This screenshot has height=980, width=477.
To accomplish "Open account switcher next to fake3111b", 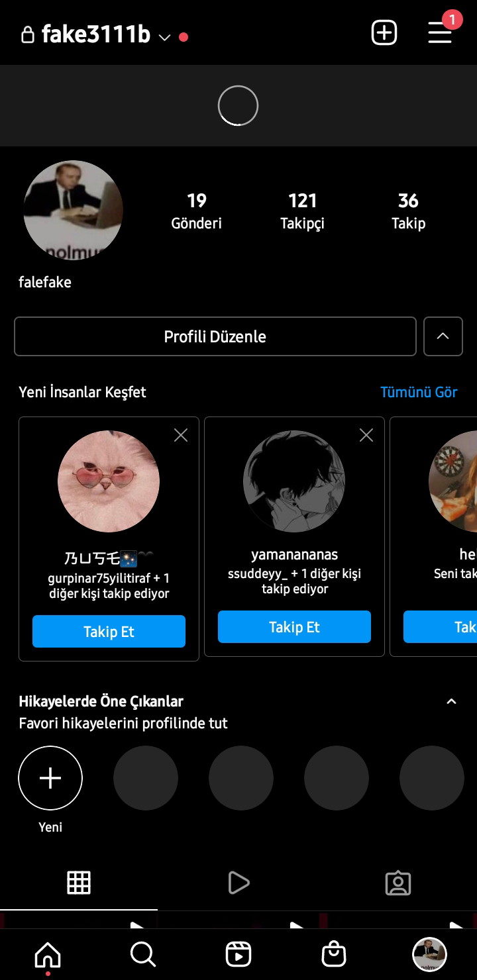I will click(164, 37).
